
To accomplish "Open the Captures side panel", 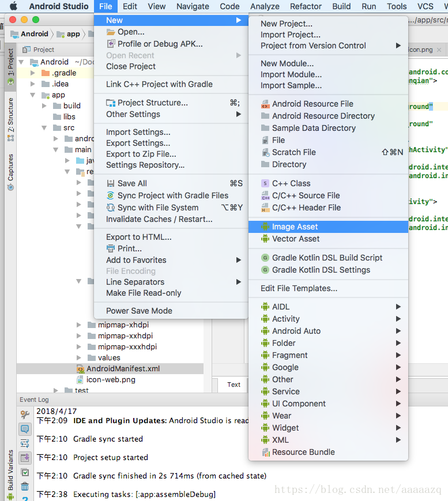I will [10, 172].
